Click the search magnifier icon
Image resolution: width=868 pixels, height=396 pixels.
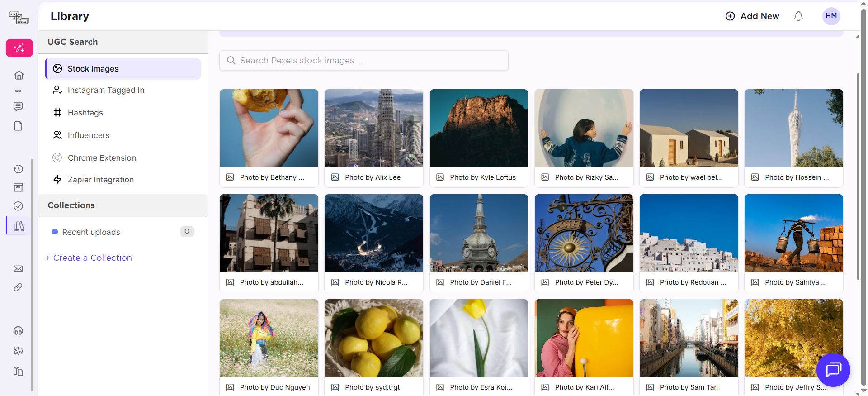[231, 60]
